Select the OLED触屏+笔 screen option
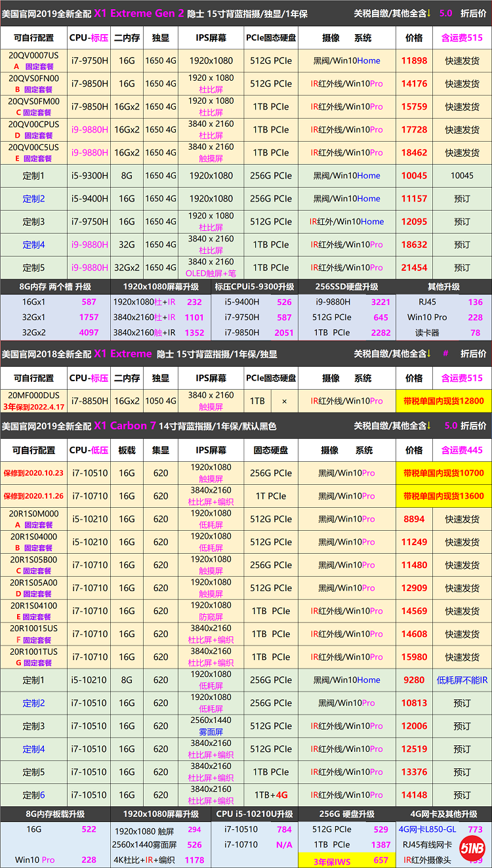Screen dimensions: 492x868 tap(211, 272)
